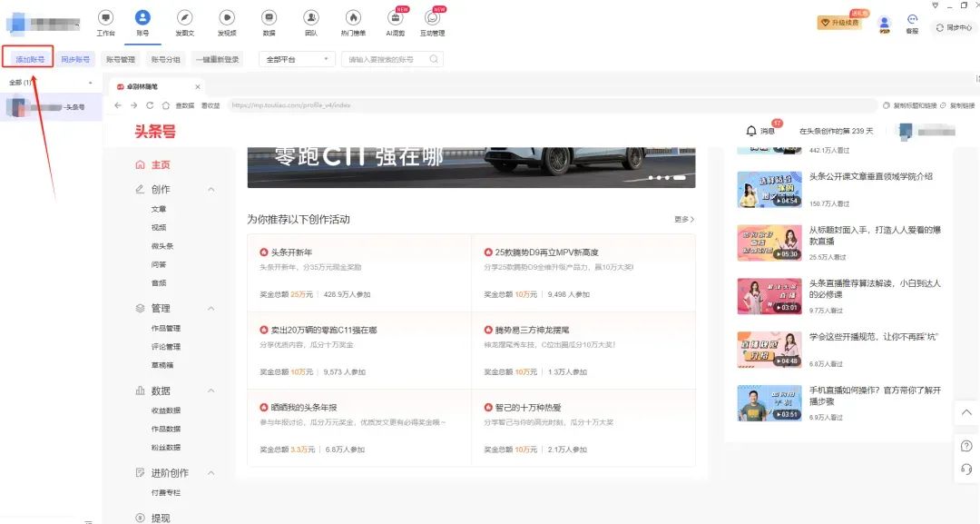Click the 头条号 logo
This screenshot has width=980, height=524.
(x=155, y=132)
